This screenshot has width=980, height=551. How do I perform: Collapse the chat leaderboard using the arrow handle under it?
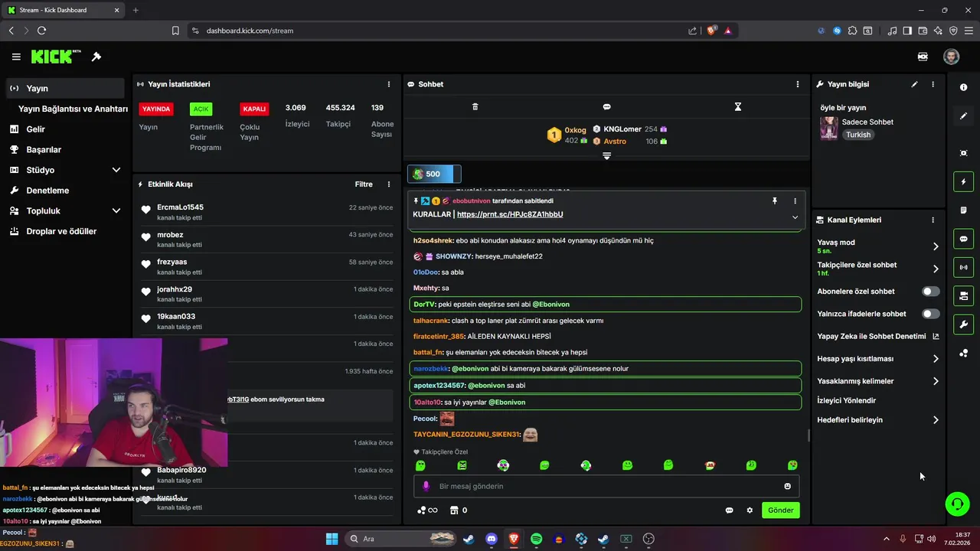click(606, 155)
